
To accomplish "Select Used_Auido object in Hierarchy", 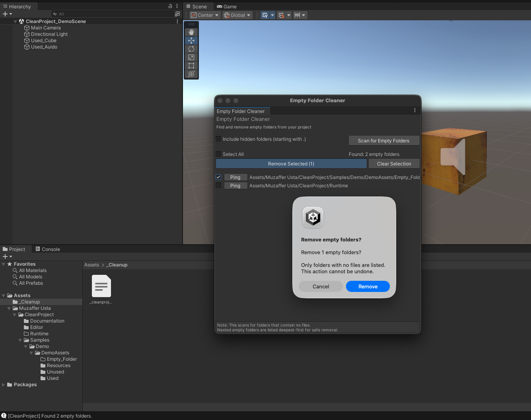I will pyautogui.click(x=44, y=47).
